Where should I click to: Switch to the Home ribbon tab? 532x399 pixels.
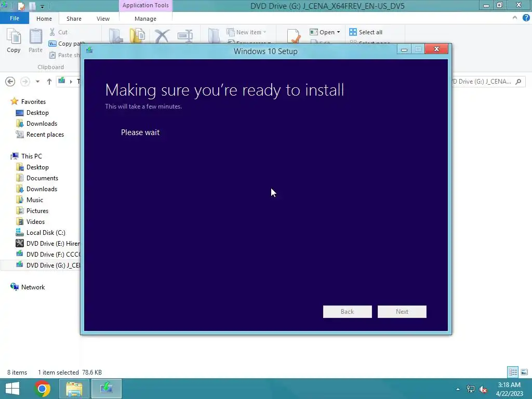click(44, 19)
